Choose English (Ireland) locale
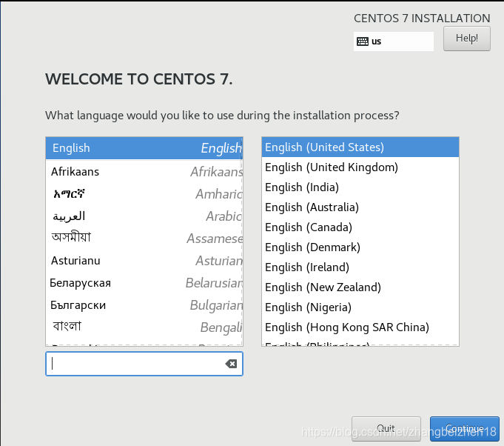 coord(360,267)
